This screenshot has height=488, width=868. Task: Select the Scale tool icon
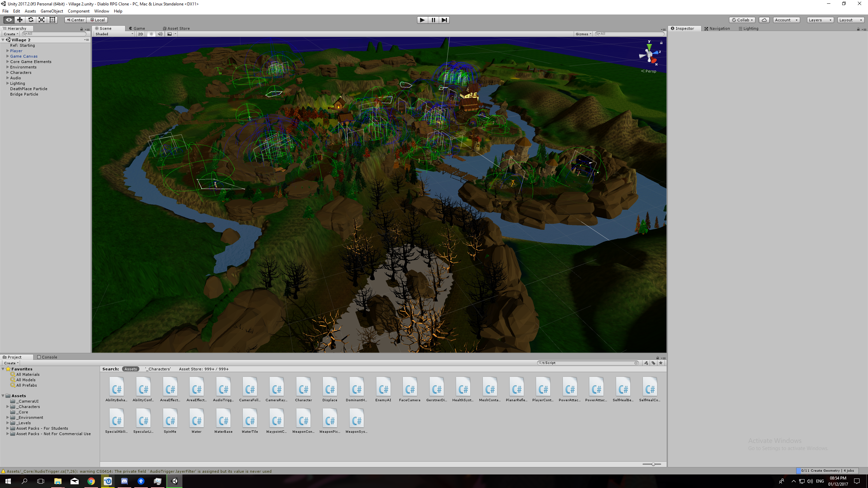(x=41, y=20)
